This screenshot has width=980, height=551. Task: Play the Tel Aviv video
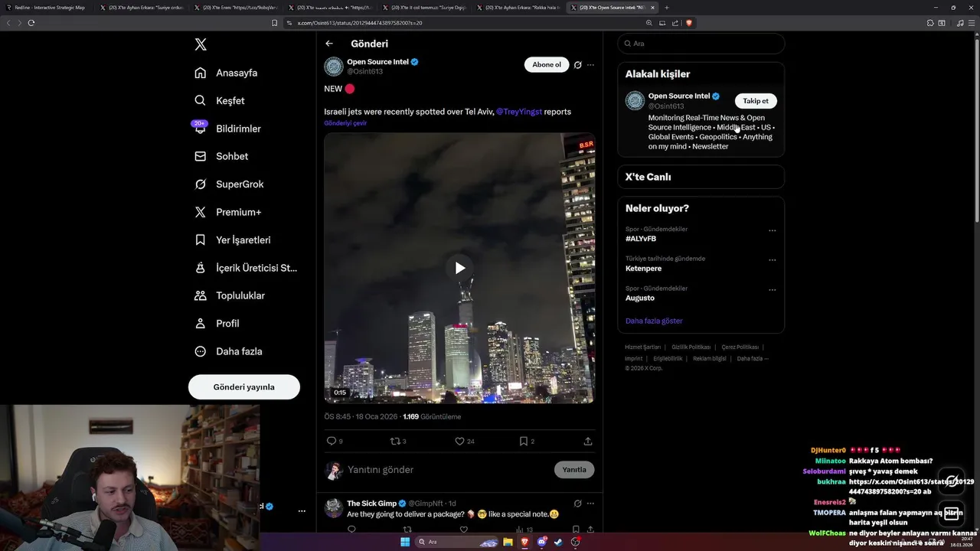click(459, 268)
